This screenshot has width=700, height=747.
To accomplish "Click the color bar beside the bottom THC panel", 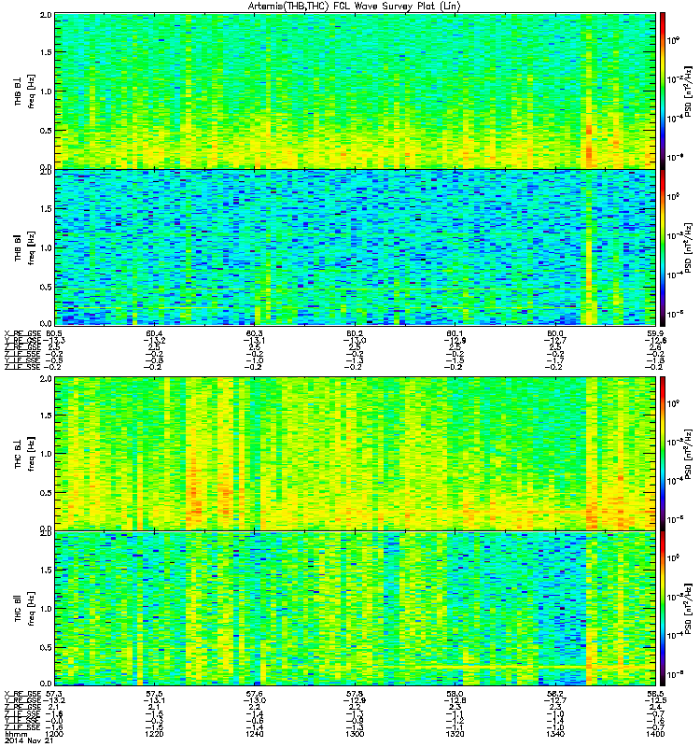I will tap(663, 609).
